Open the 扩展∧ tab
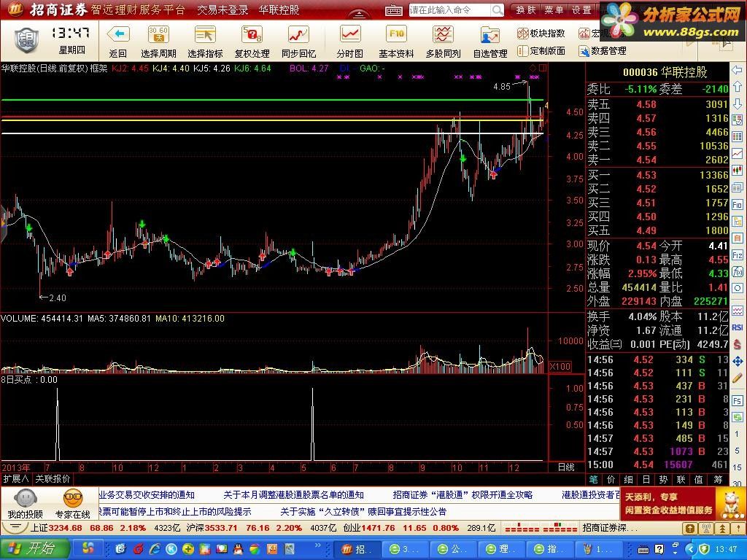Screen dimensions: 747x560 pyautogui.click(x=15, y=478)
